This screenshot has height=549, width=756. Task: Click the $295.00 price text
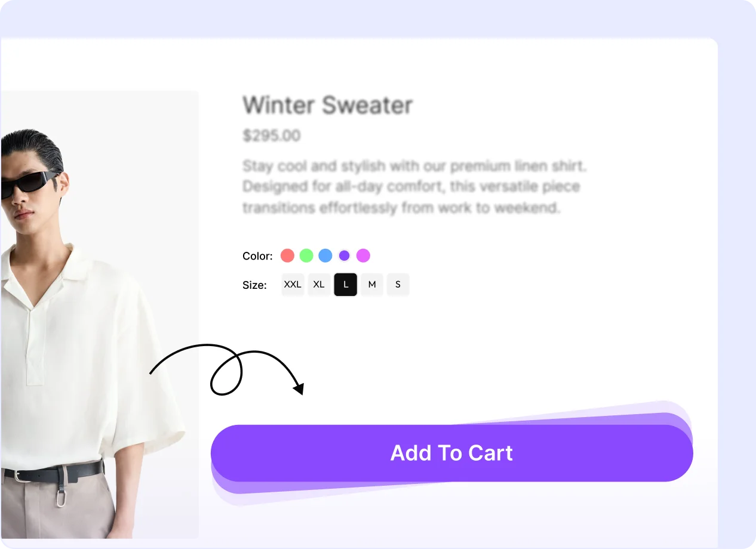[x=272, y=136]
